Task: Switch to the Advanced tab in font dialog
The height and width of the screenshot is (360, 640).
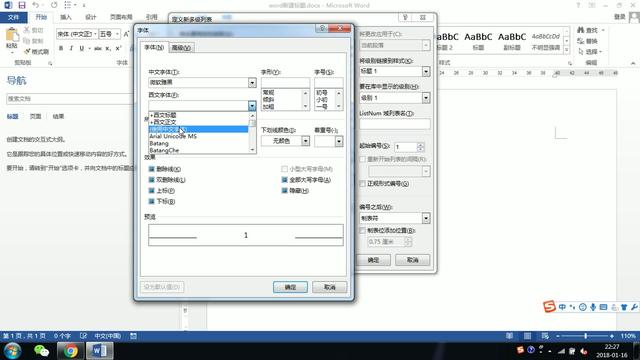Action: tap(181, 48)
